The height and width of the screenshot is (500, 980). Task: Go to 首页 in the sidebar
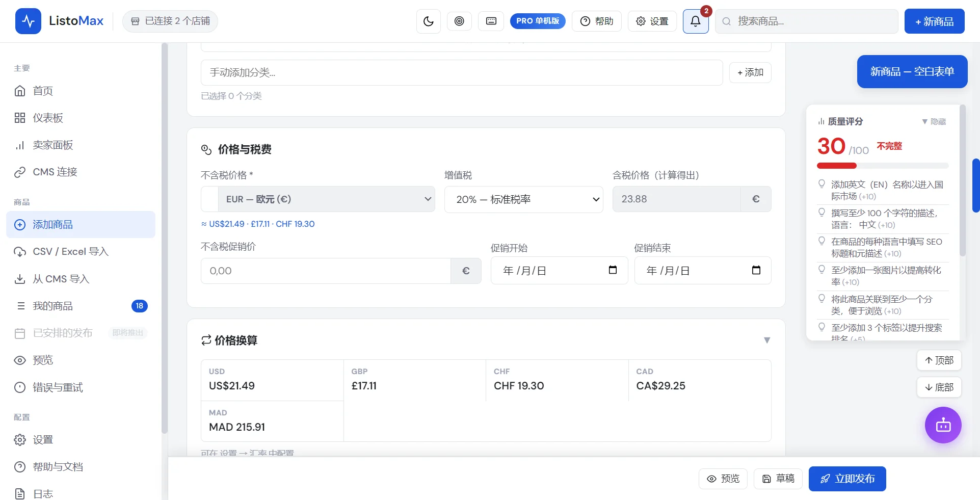[x=81, y=91]
